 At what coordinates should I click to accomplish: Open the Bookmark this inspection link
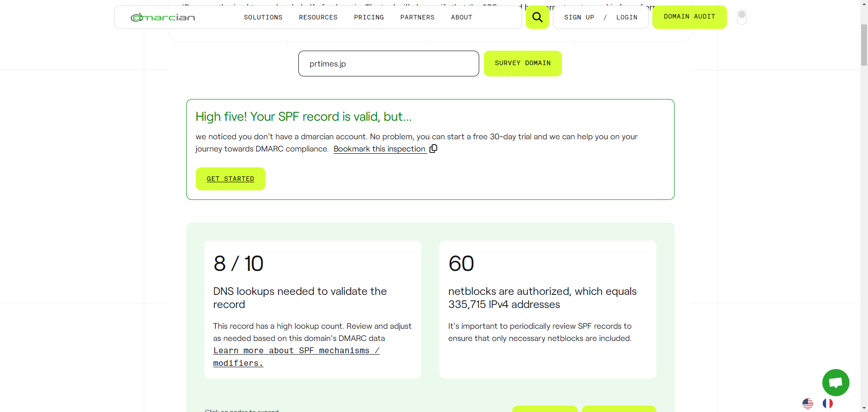click(x=380, y=149)
